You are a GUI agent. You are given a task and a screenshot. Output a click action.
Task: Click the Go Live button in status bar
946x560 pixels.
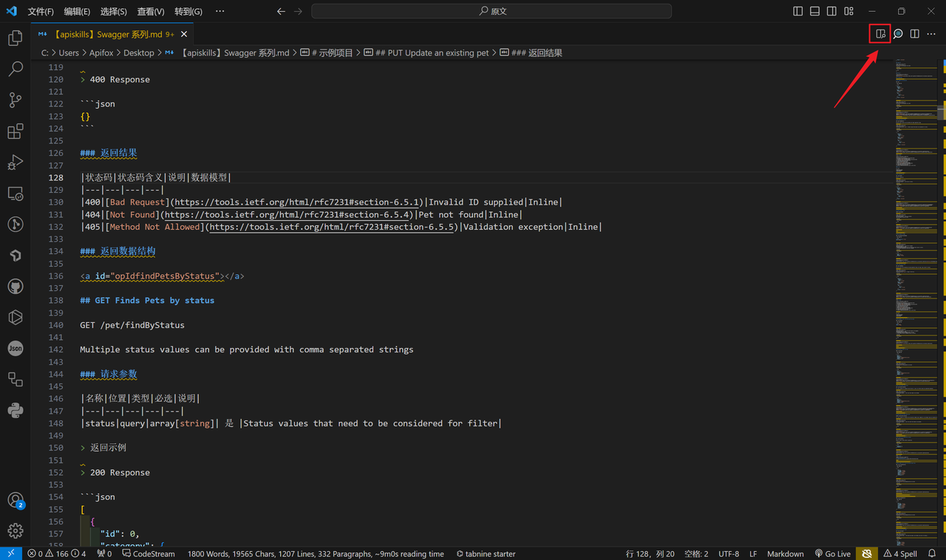click(x=834, y=553)
